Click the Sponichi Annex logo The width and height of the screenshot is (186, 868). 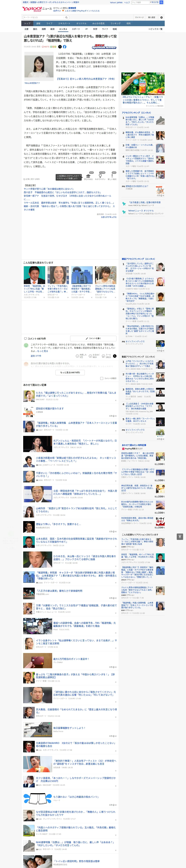coord(104,47)
